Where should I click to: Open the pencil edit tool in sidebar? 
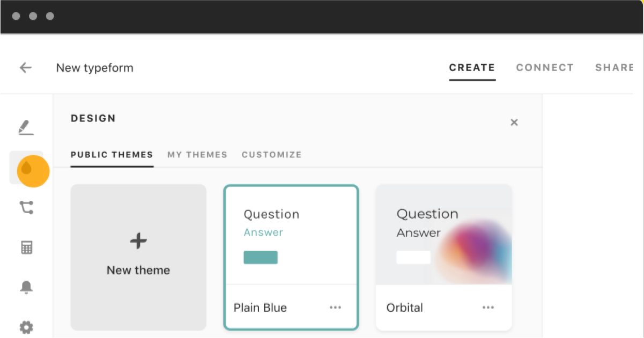coord(26,127)
